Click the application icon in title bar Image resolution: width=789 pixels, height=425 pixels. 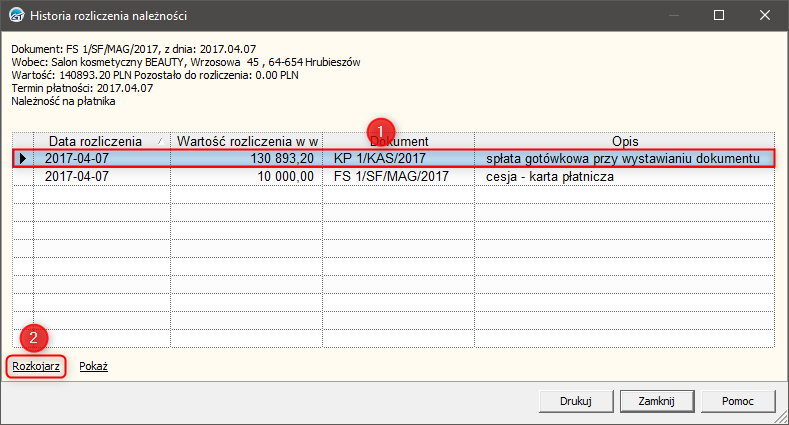coord(17,15)
